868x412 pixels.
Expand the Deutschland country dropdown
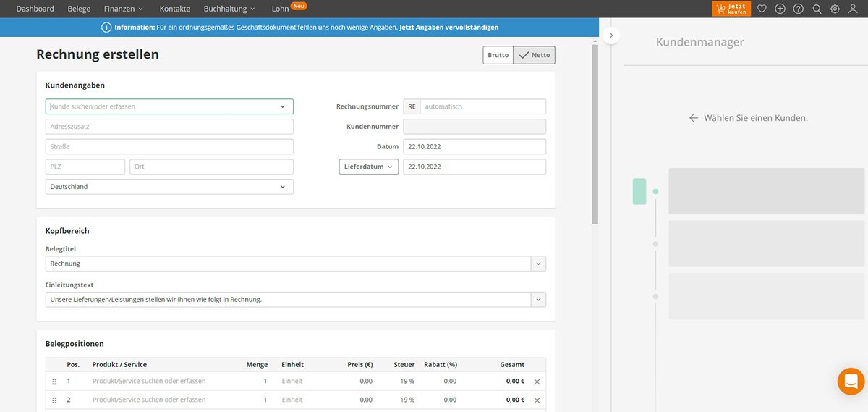282,187
